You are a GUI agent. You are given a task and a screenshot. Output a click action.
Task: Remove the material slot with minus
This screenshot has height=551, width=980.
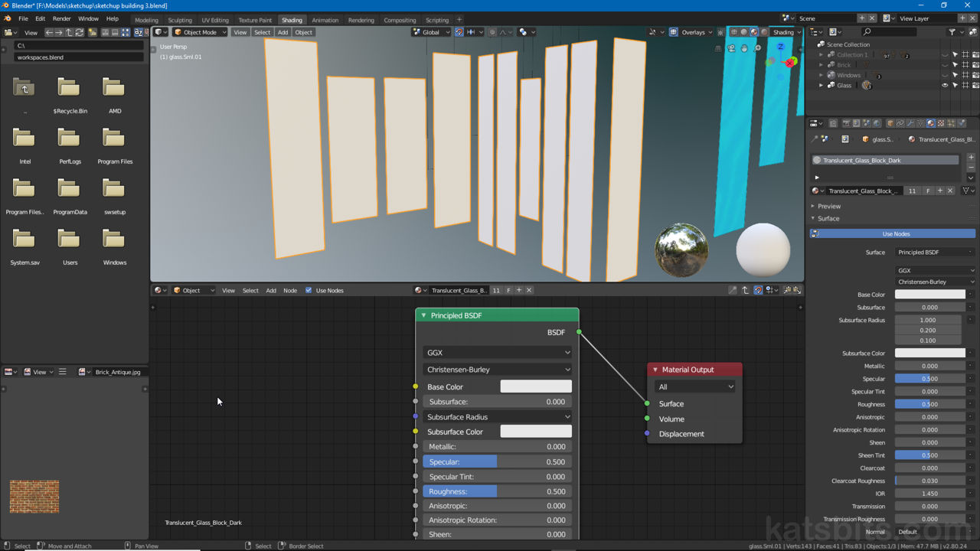(x=971, y=167)
